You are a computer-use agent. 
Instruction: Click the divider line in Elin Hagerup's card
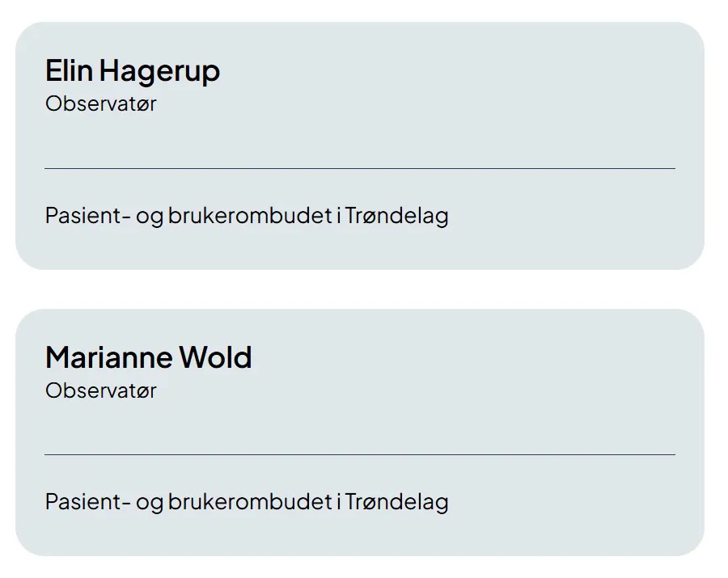pos(360,168)
